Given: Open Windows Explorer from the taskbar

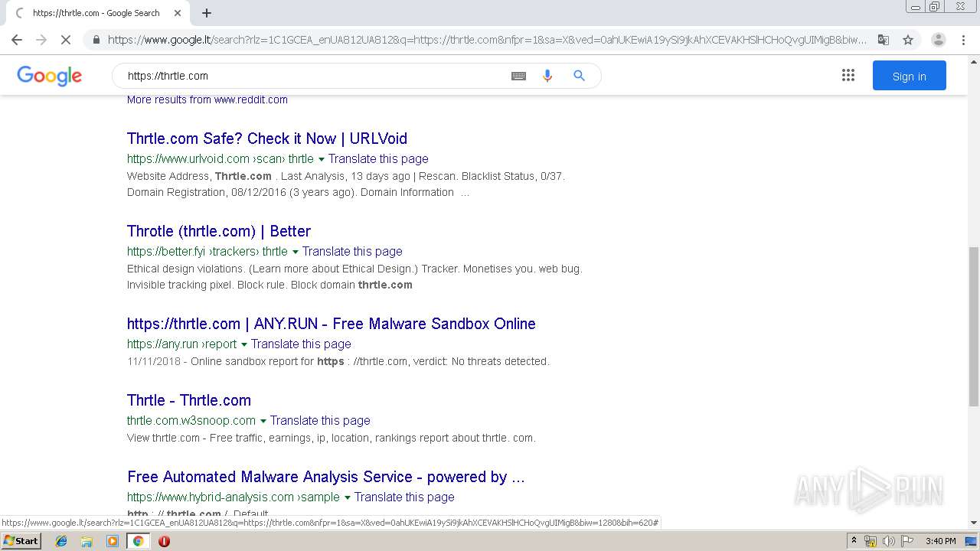Looking at the screenshot, I should coord(87,541).
